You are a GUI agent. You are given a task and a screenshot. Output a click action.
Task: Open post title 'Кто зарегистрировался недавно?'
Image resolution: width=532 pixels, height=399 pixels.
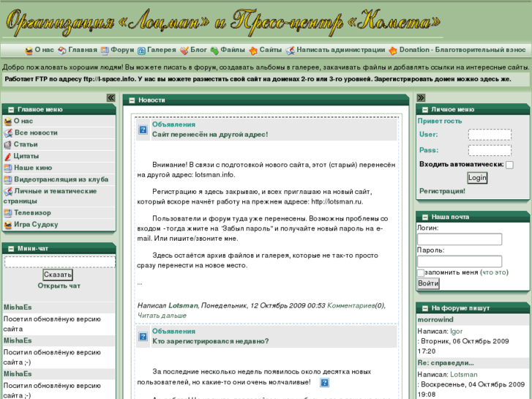210,341
